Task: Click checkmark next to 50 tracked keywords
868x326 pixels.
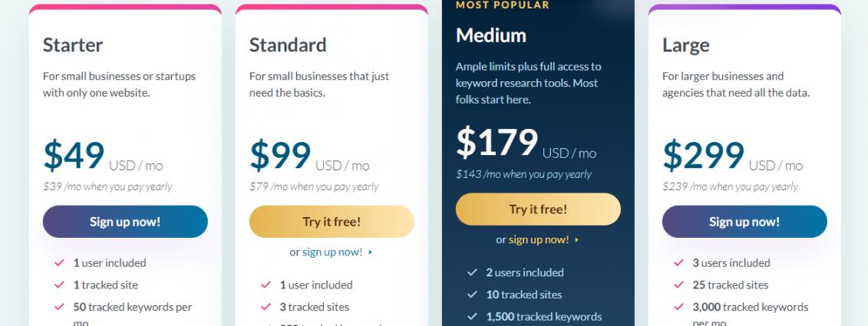Action: pyautogui.click(x=59, y=308)
